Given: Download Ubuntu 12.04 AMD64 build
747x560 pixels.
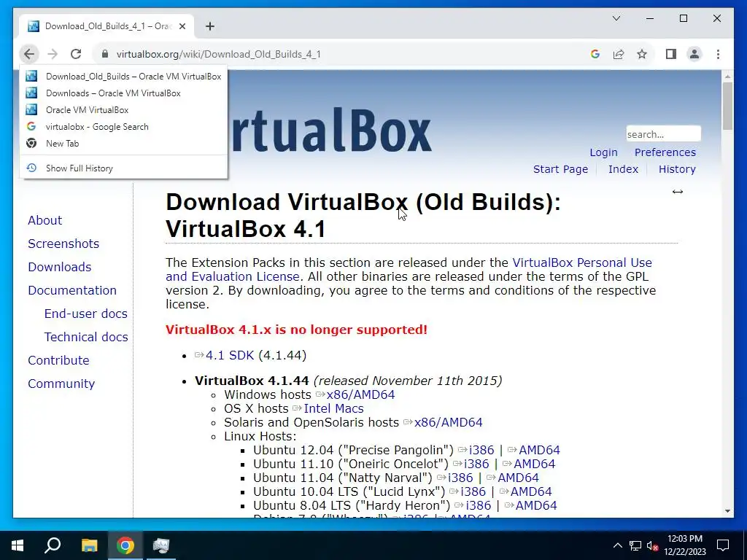Looking at the screenshot, I should 539,450.
